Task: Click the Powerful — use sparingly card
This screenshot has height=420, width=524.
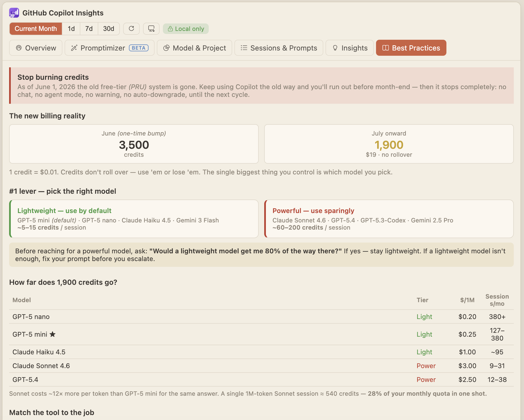Action: [x=389, y=219]
